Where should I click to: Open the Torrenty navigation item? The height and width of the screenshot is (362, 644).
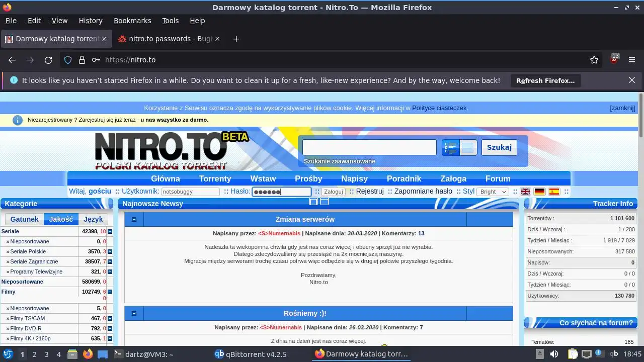215,178
